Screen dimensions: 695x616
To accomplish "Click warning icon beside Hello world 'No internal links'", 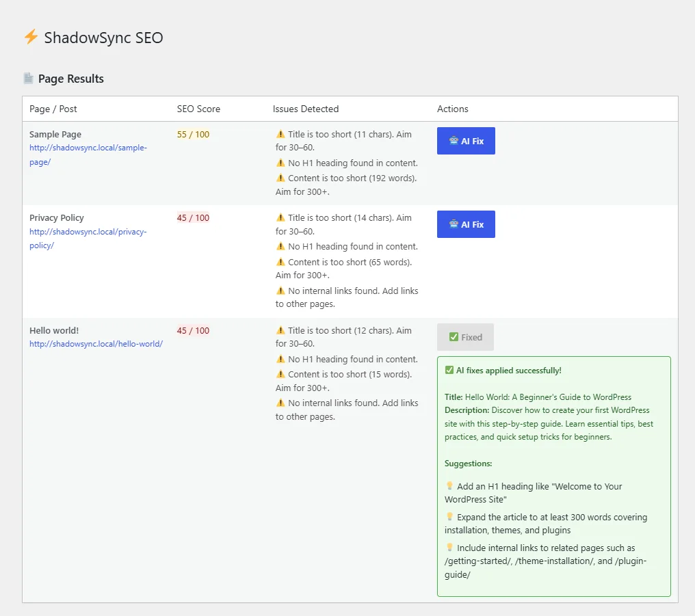I will [280, 403].
